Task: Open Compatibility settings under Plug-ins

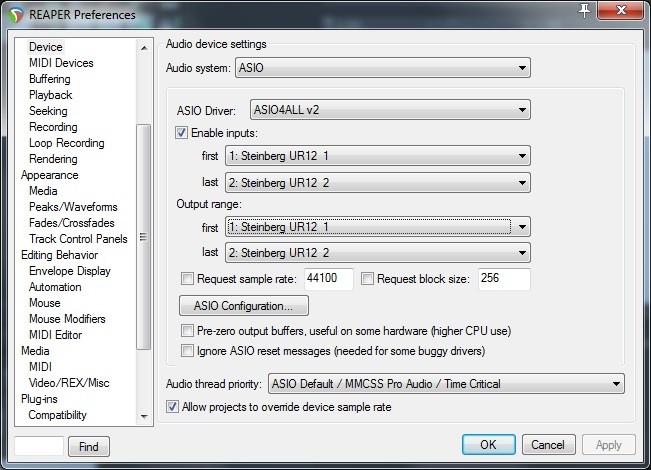Action: pos(57,415)
